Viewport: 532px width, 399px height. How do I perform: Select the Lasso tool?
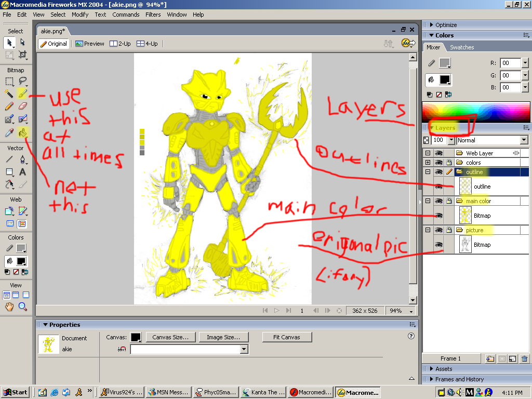coord(22,81)
